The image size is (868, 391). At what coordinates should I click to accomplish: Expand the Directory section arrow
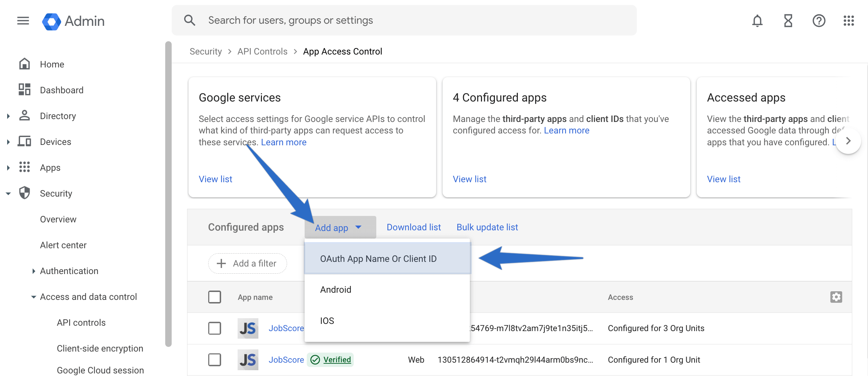[8, 116]
